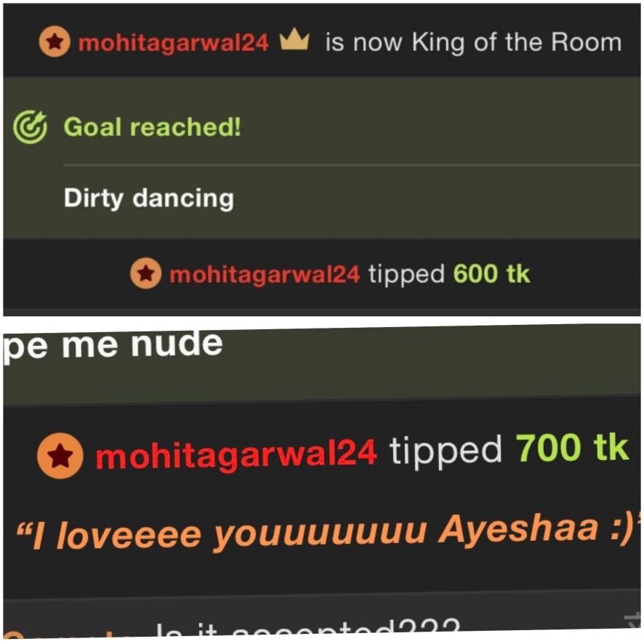Click star badge in the 700 tk tip

60,456
